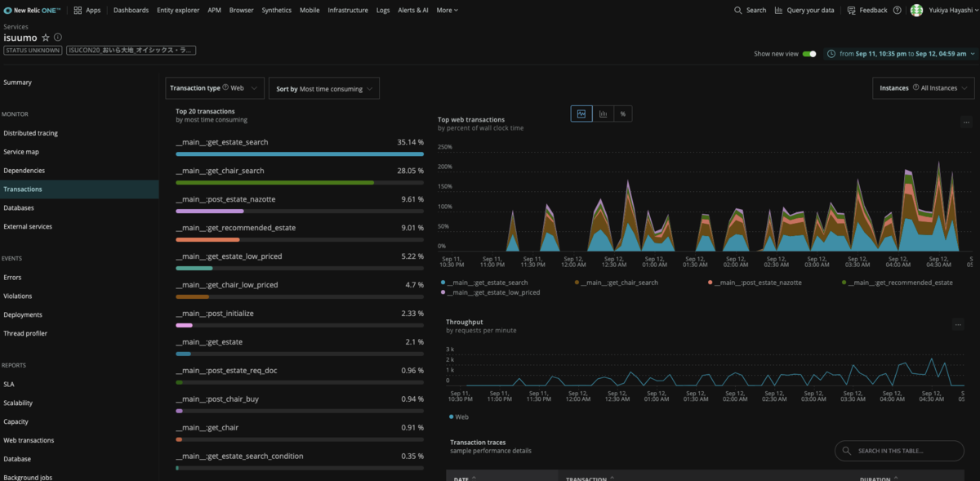Viewport: 980px width, 481px height.
Task: Click the STATUS UNKNOWN badge
Action: coord(33,50)
